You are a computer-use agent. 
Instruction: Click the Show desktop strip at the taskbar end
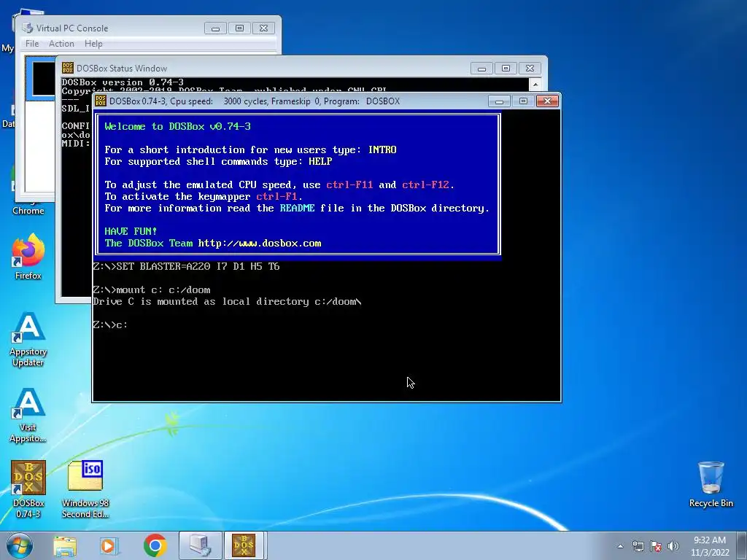tap(743, 545)
